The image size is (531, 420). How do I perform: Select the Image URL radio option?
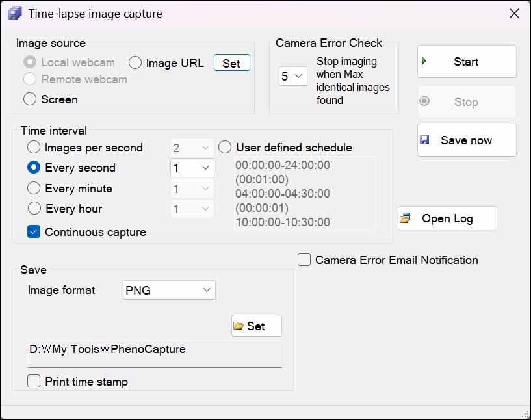135,62
